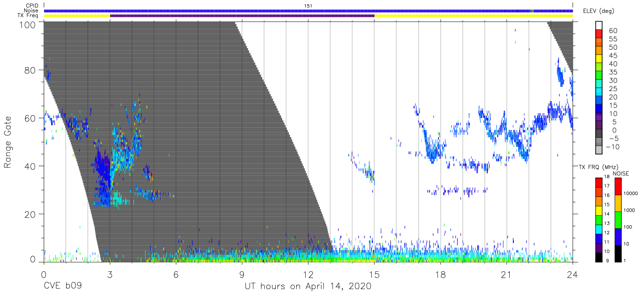Click the 15 tick on the UT hours axis
644x297 pixels.
coord(374,274)
